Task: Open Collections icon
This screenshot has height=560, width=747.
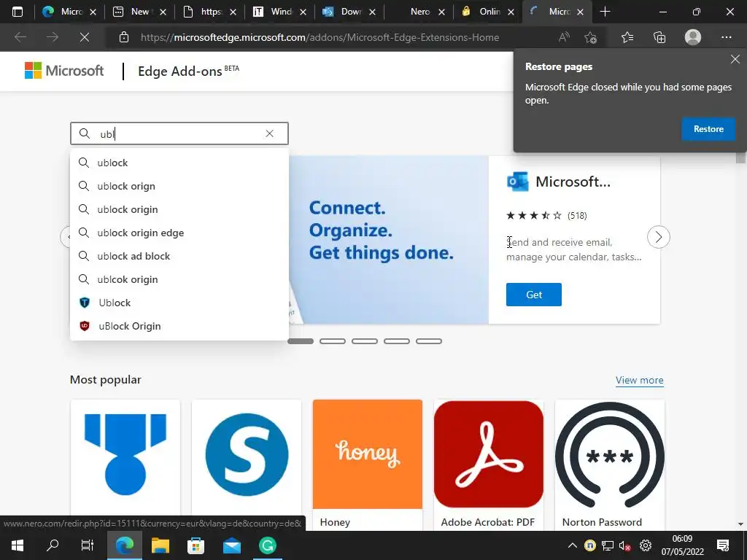Action: (x=659, y=37)
